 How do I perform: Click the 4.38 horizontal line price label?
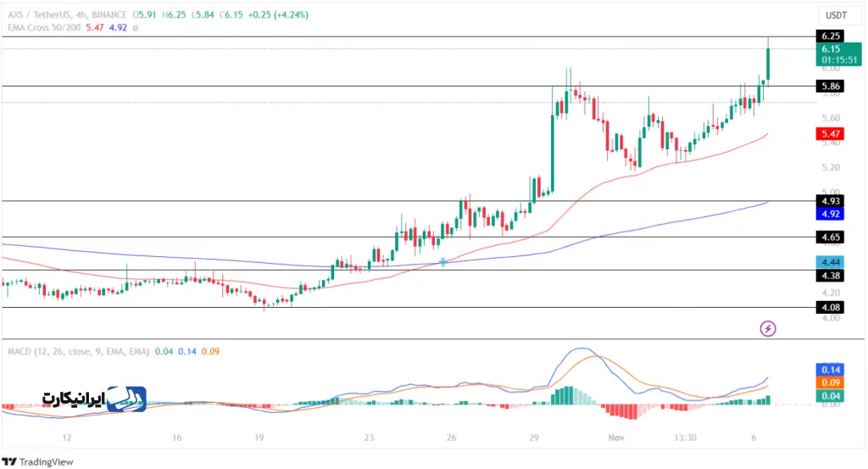pos(831,275)
